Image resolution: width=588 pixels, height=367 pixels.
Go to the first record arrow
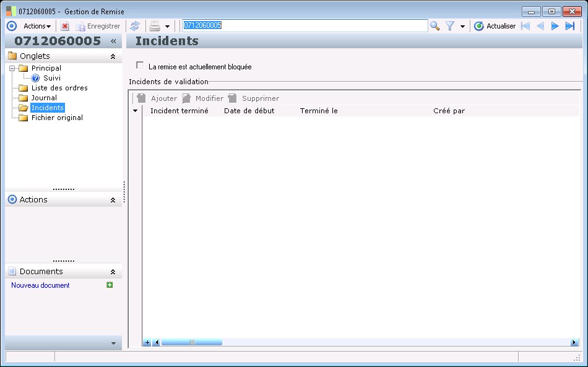coord(525,26)
